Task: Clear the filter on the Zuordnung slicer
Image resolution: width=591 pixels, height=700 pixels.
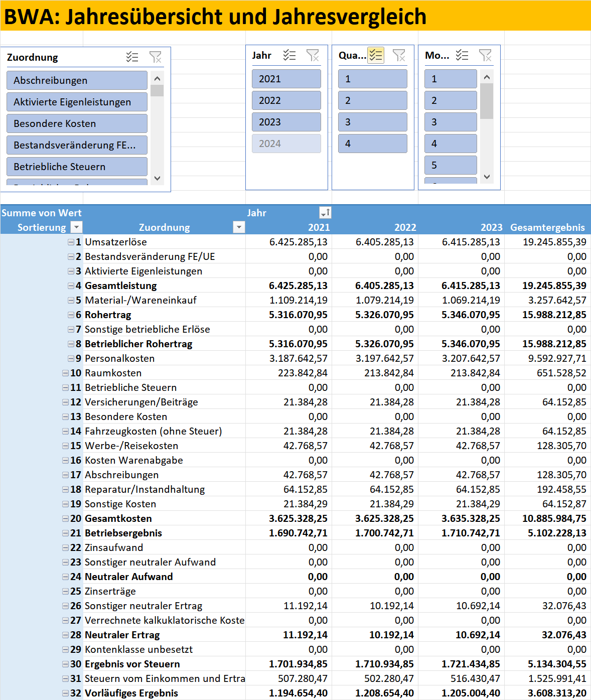Action: pyautogui.click(x=156, y=57)
